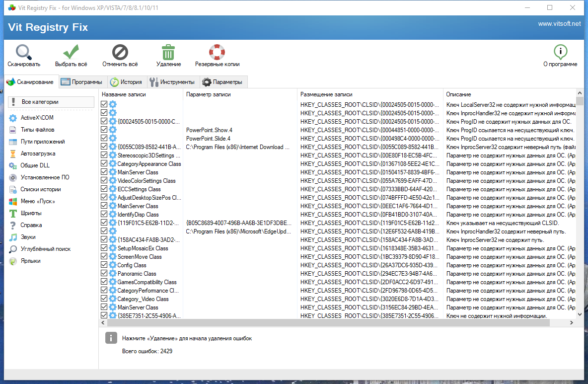588x384 pixels.
Task: Select the Углублённый поиск category
Action: 40,249
